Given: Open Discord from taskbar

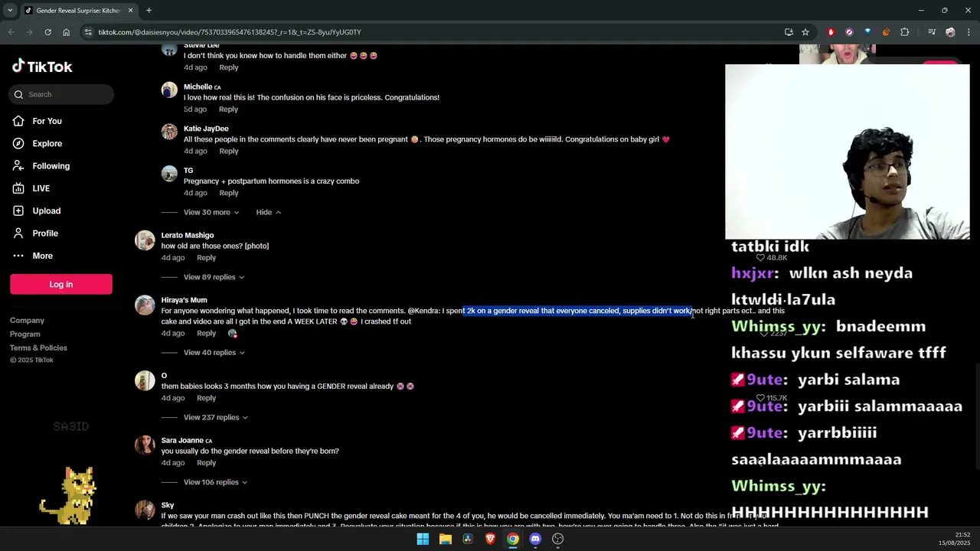Looking at the screenshot, I should [535, 539].
